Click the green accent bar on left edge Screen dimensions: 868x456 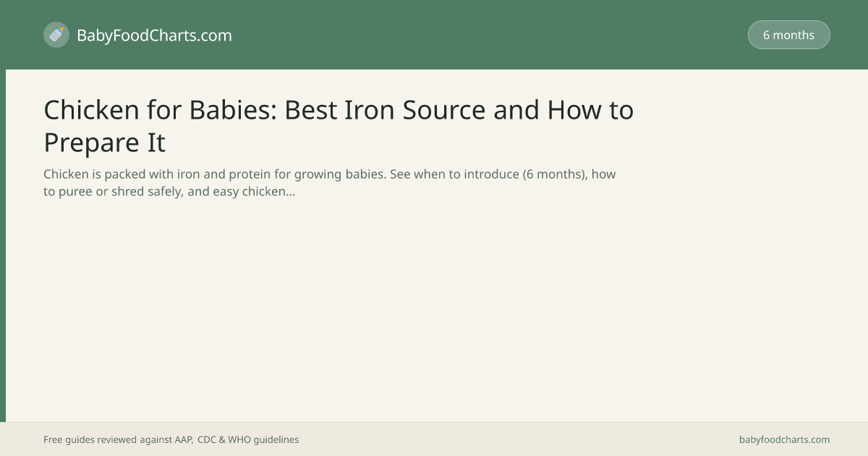pos(3,245)
